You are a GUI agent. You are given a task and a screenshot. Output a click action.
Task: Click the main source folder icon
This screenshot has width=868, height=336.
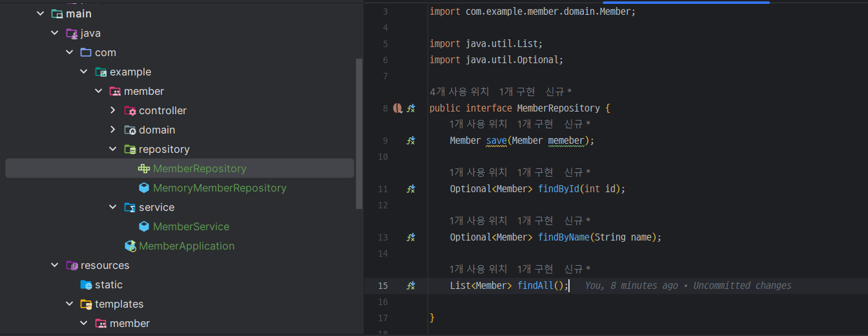coord(57,14)
